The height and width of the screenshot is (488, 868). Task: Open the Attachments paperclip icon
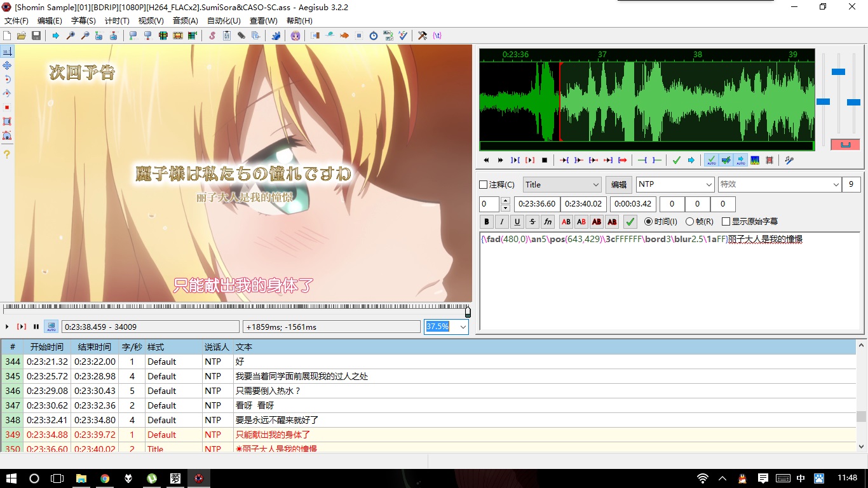241,36
